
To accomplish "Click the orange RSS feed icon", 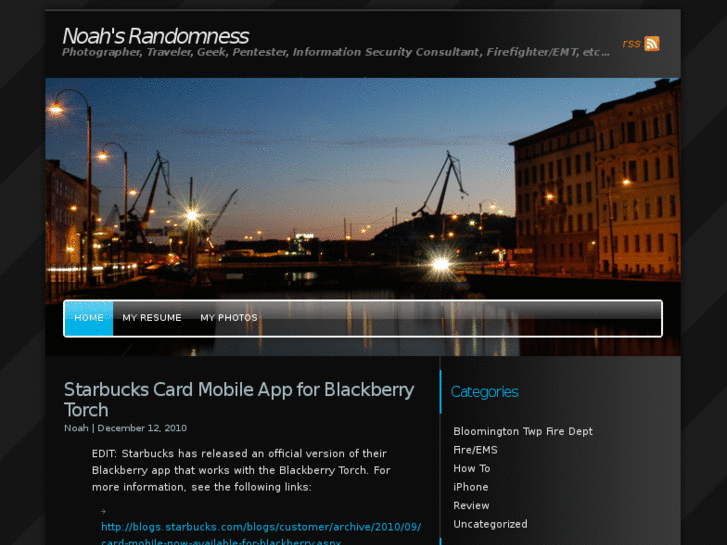I will pos(651,43).
